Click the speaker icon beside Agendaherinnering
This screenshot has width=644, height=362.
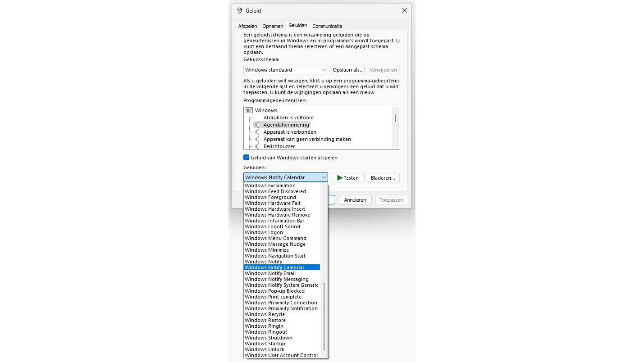click(x=257, y=125)
